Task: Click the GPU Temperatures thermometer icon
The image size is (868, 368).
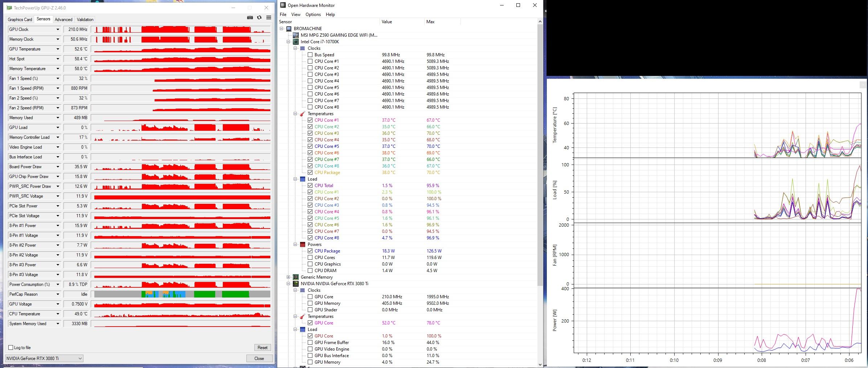Action: 303,316
